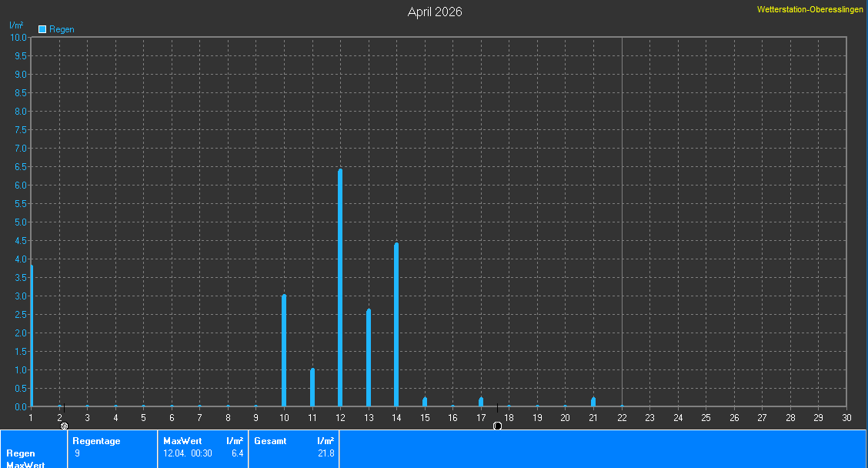Click the Regentage statistics cell
Viewport: 868px width, 468px height.
[x=112, y=448]
